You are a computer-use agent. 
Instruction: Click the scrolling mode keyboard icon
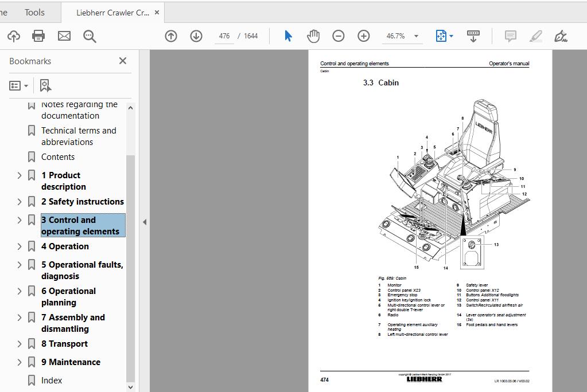473,36
